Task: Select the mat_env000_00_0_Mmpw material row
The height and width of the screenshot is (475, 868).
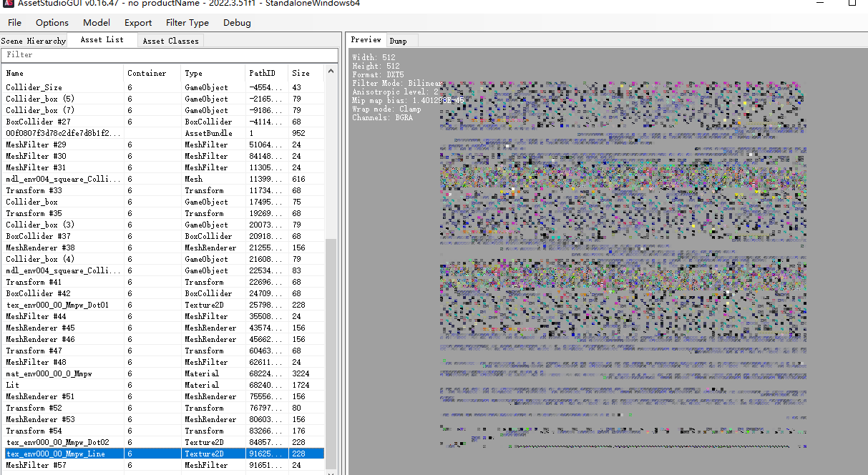Action: click(49, 373)
